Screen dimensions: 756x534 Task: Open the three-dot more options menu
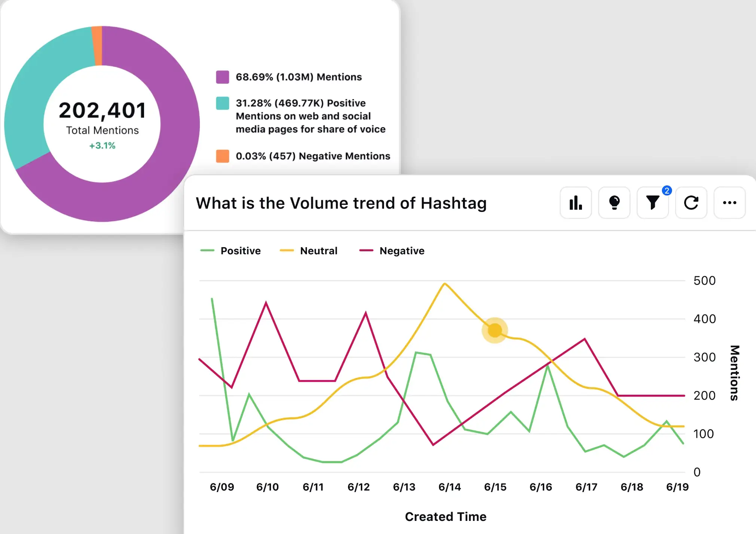coord(729,203)
